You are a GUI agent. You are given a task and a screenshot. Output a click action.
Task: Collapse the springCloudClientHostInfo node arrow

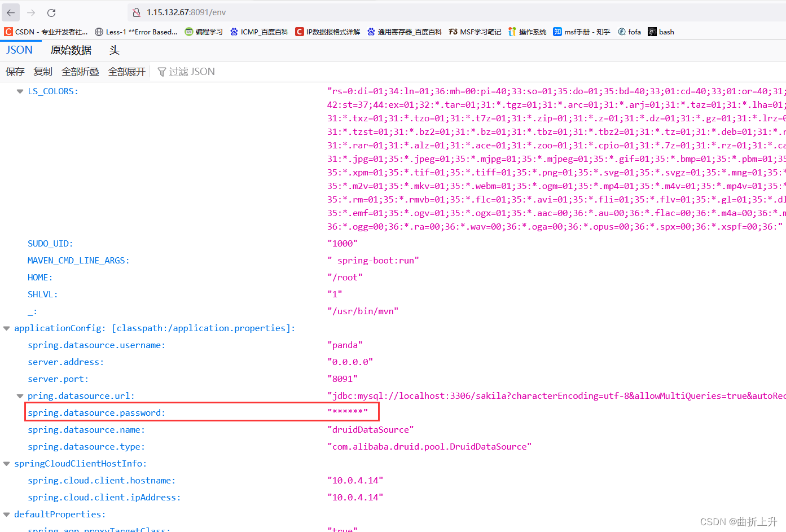pyautogui.click(x=7, y=464)
